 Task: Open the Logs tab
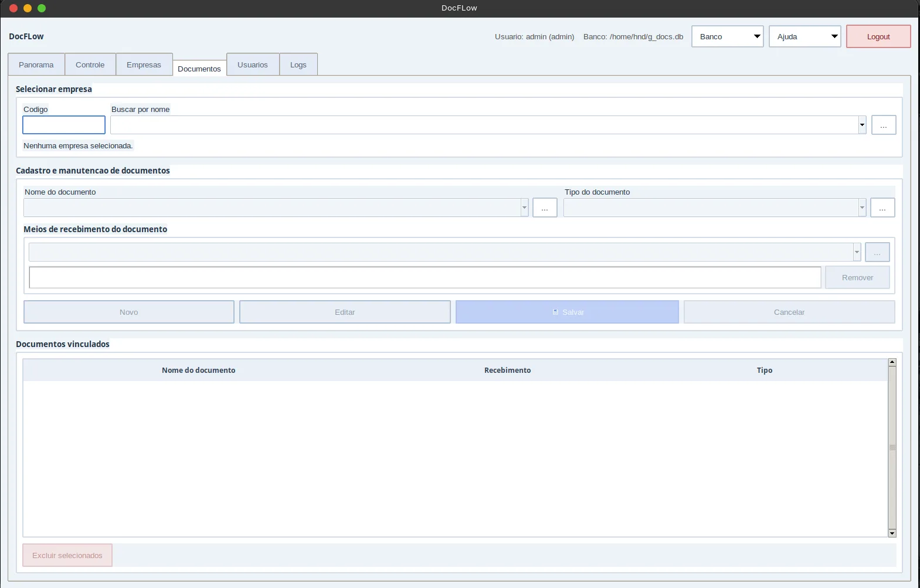298,64
